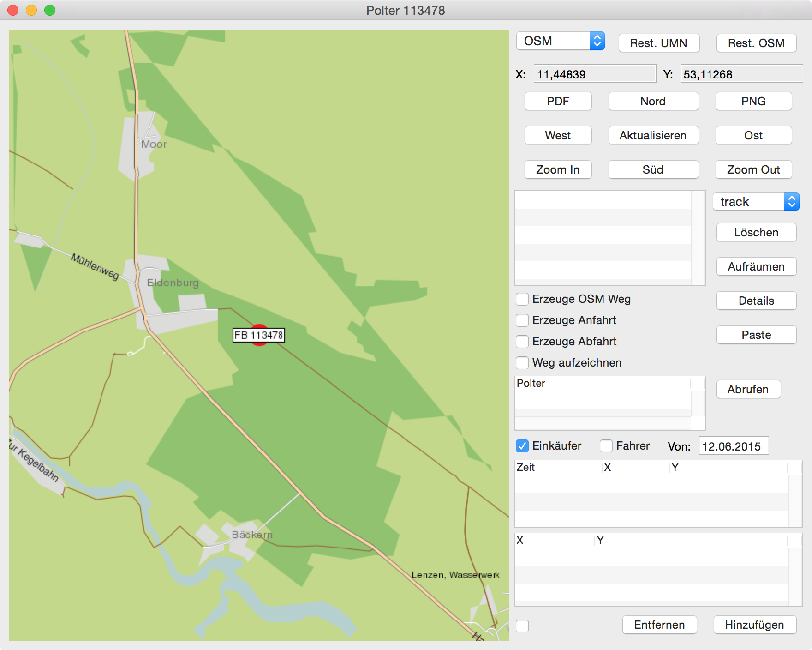Open Details button
Image resolution: width=812 pixels, height=650 pixels.
(x=756, y=301)
